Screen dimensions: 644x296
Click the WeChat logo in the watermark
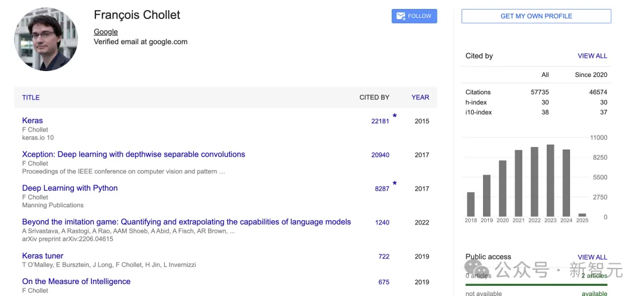tap(476, 268)
